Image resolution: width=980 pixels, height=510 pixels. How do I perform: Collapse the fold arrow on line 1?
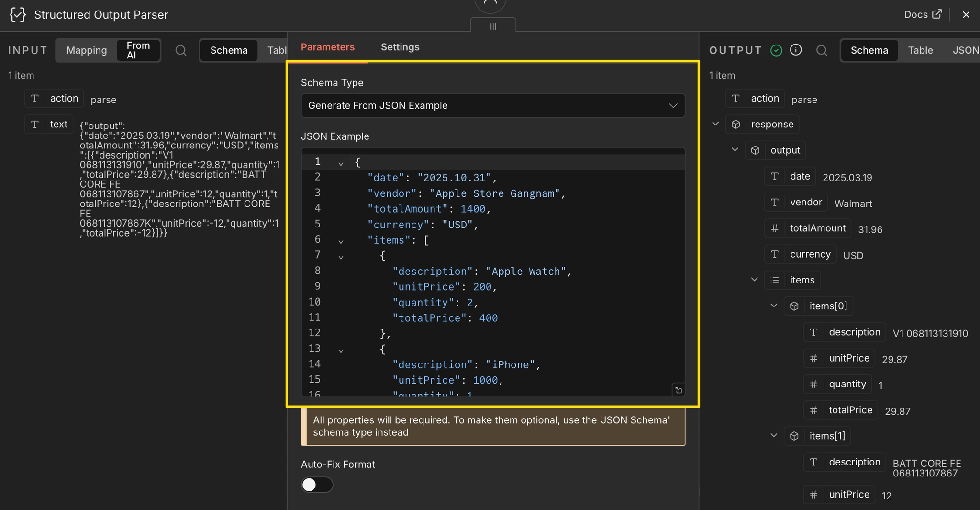coord(341,163)
